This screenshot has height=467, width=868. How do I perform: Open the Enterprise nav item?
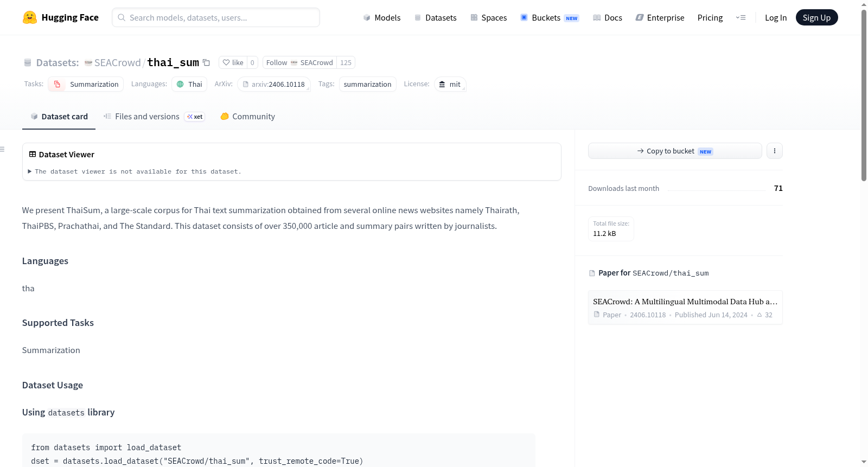(x=660, y=18)
